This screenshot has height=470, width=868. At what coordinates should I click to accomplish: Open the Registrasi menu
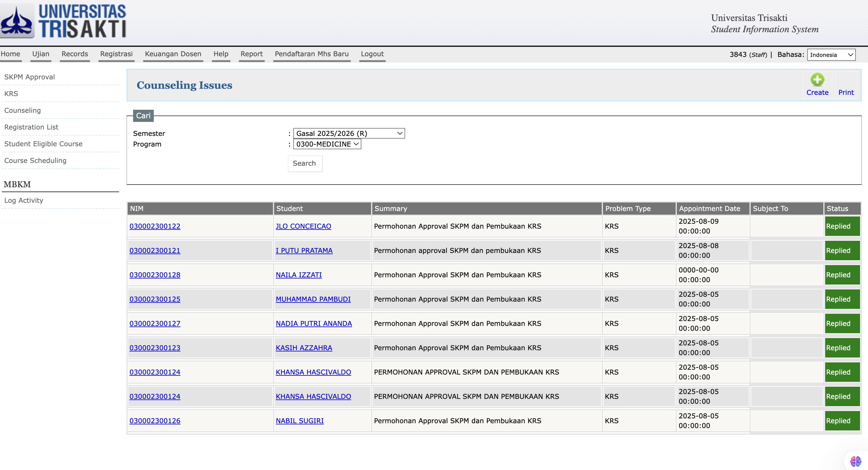click(116, 54)
